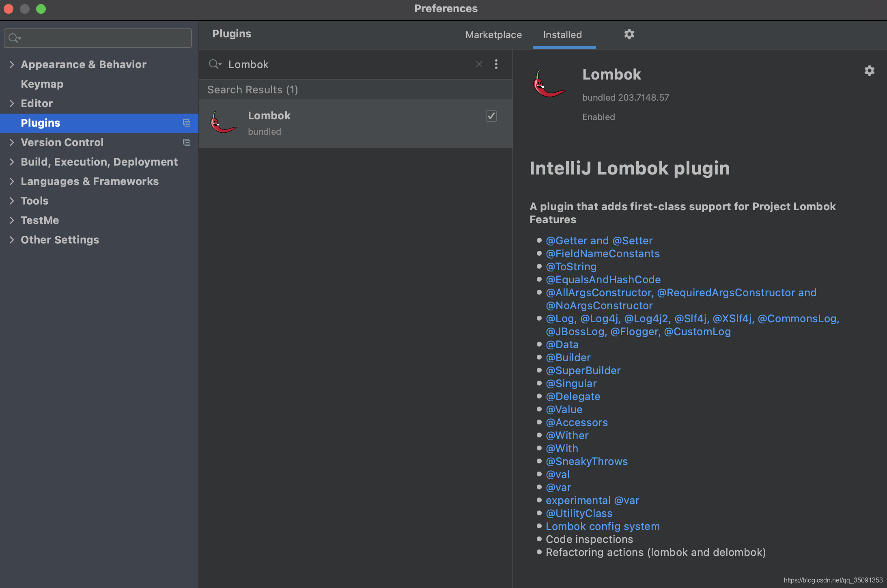Select Plugins in the settings tree
Image resolution: width=887 pixels, height=588 pixels.
pyautogui.click(x=99, y=123)
